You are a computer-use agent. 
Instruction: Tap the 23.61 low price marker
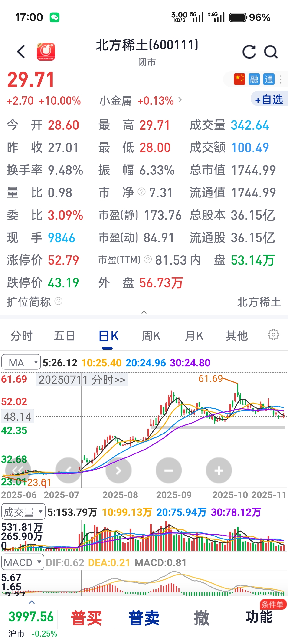39,483
